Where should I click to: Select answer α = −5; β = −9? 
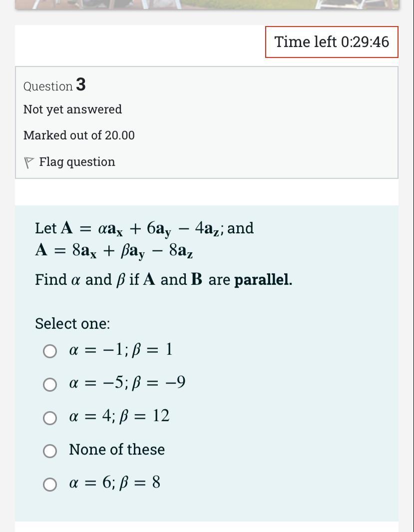[x=127, y=384]
